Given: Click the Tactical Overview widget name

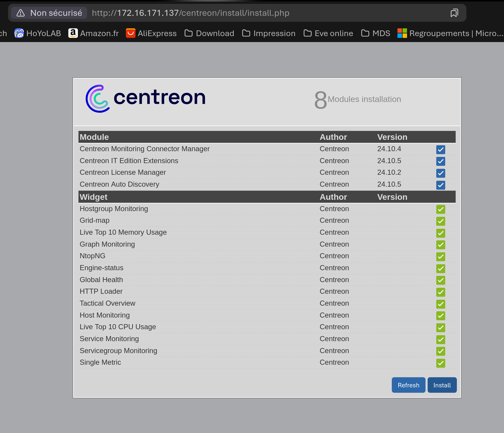Looking at the screenshot, I should [x=107, y=303].
